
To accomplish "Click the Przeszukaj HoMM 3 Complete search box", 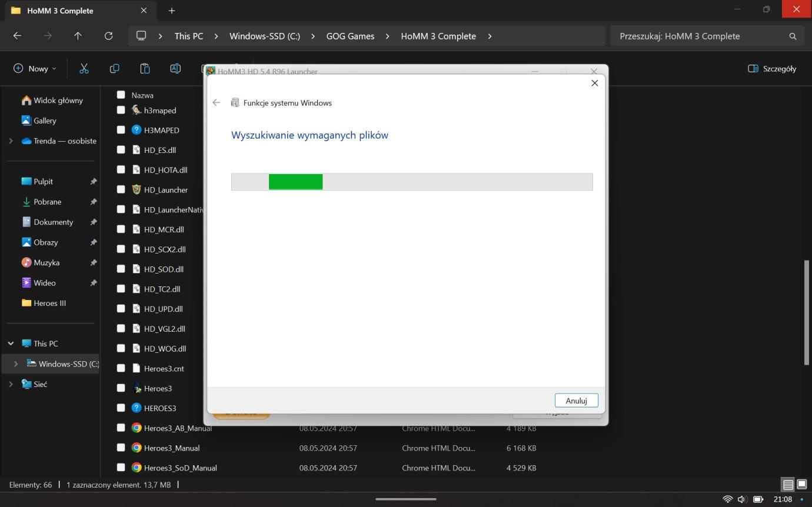I will coord(700,36).
